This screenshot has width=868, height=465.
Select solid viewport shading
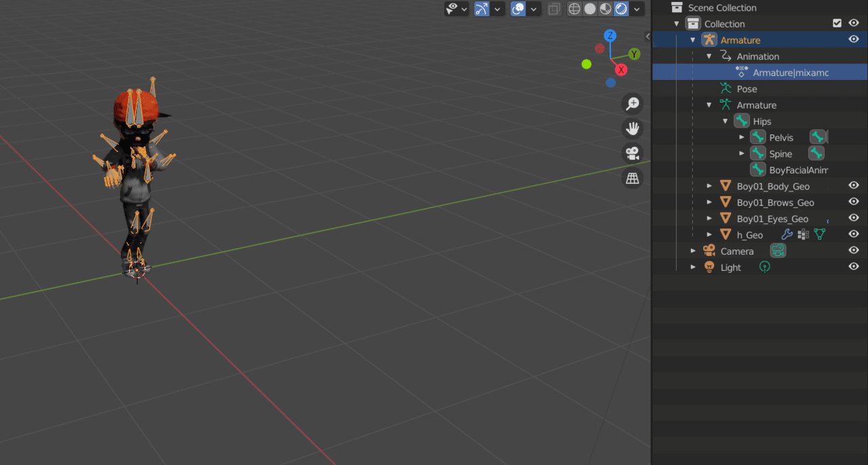point(590,9)
